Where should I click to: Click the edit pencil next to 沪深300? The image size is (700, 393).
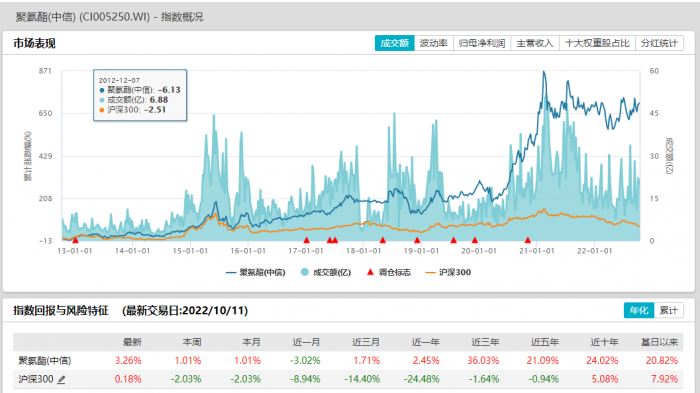coord(62,380)
